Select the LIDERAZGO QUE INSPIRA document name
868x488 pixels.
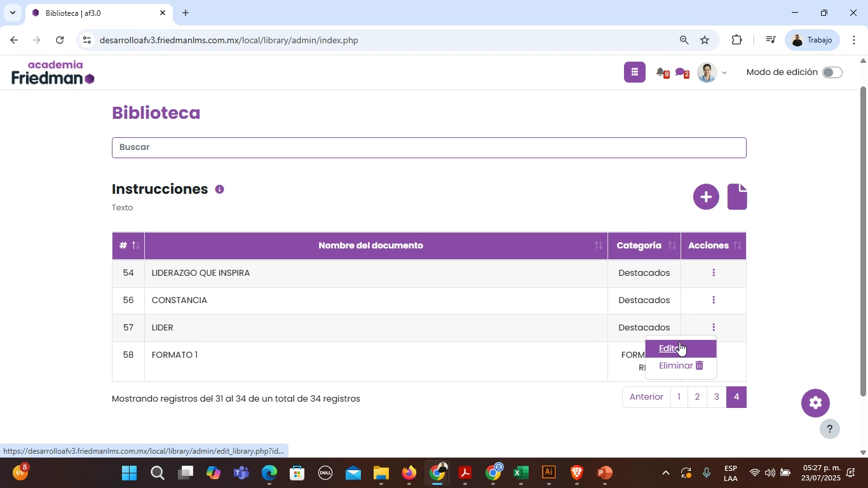click(x=201, y=273)
